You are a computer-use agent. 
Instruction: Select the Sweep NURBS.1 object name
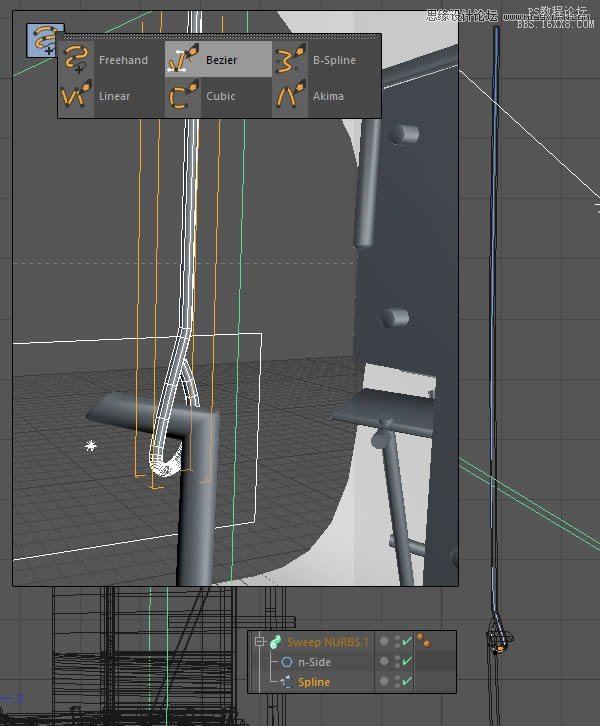[x=328, y=642]
